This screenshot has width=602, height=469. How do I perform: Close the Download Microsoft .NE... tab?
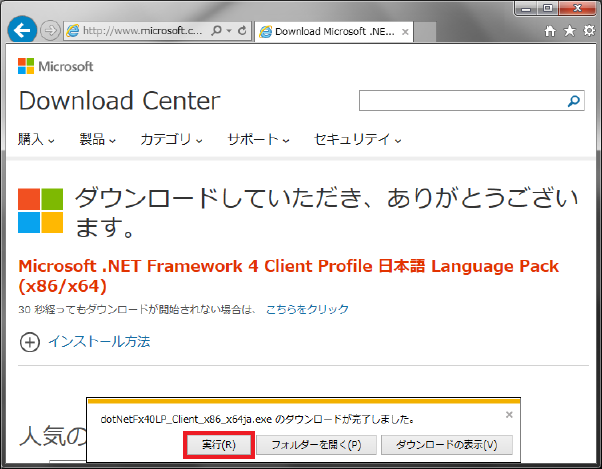(405, 32)
